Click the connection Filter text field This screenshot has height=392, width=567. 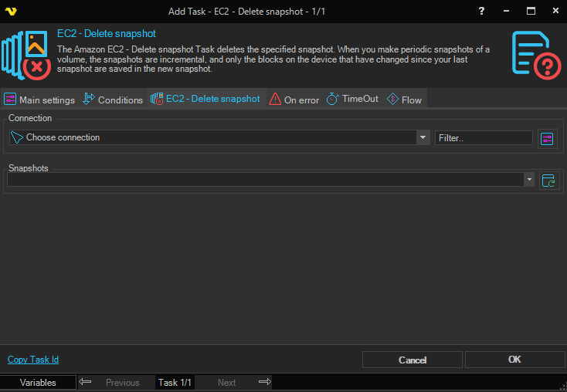(x=484, y=138)
